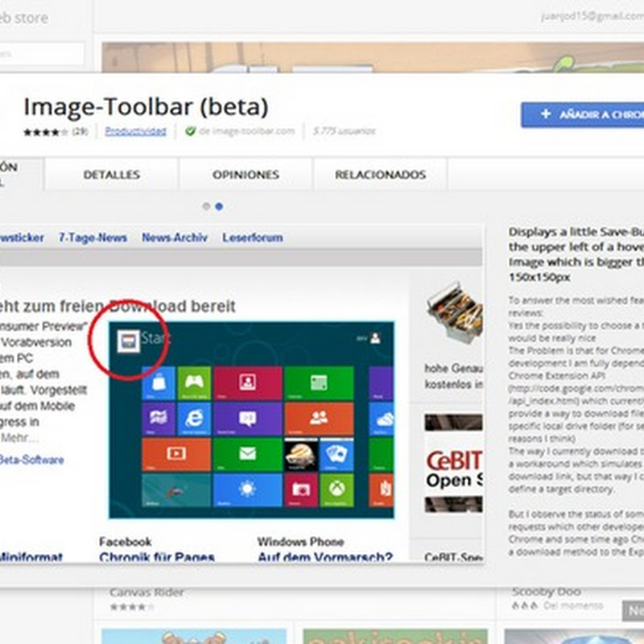Click the user avatar on Start screen
The height and width of the screenshot is (644, 644).
point(375,338)
